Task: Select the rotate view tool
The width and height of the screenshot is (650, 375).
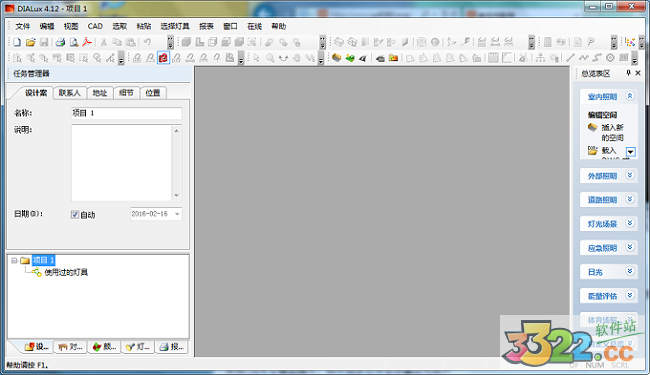Action: 283,58
